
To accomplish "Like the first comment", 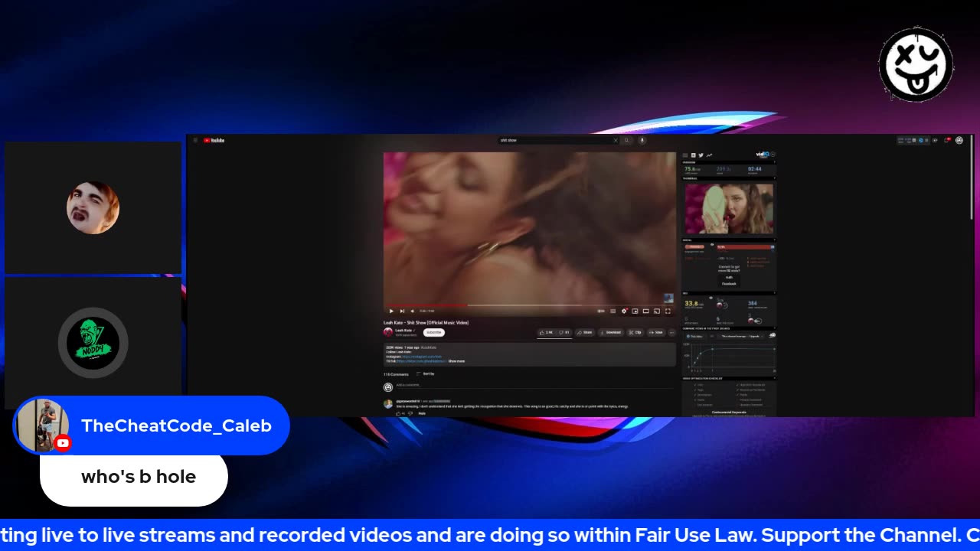I will coord(398,413).
